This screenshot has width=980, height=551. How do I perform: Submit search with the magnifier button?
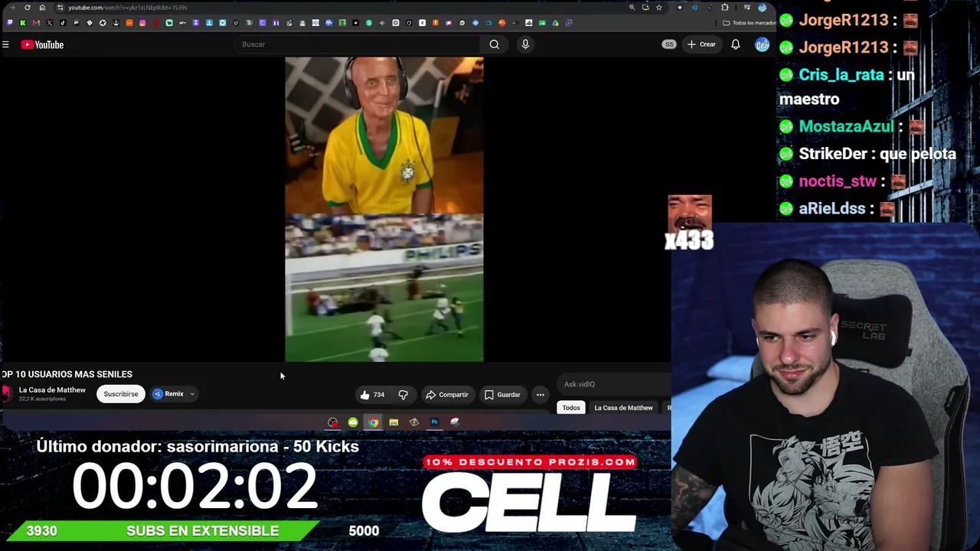click(x=495, y=44)
